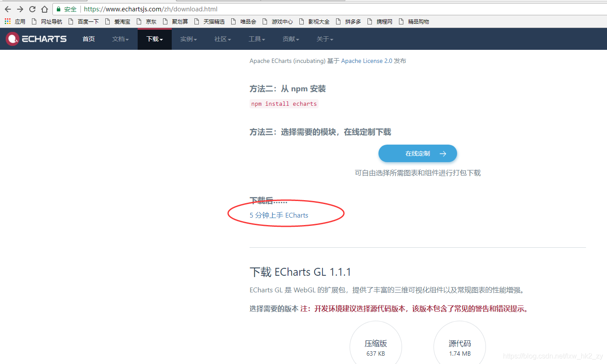The width and height of the screenshot is (607, 364).
Task: Open the 拼多多 bookmark
Action: tap(348, 21)
